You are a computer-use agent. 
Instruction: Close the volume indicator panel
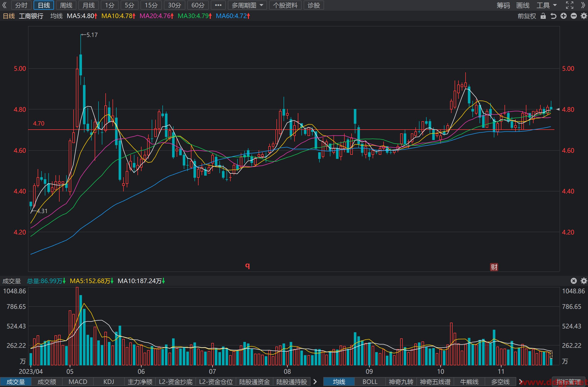tap(574, 281)
